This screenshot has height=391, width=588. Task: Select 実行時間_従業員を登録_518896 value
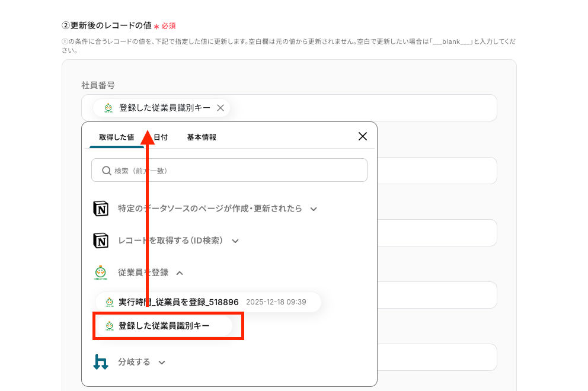tap(208, 302)
